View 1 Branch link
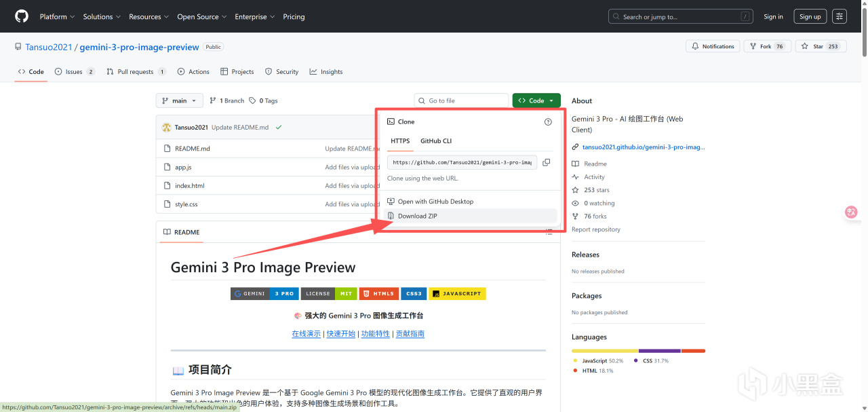The image size is (868, 412). pyautogui.click(x=226, y=100)
